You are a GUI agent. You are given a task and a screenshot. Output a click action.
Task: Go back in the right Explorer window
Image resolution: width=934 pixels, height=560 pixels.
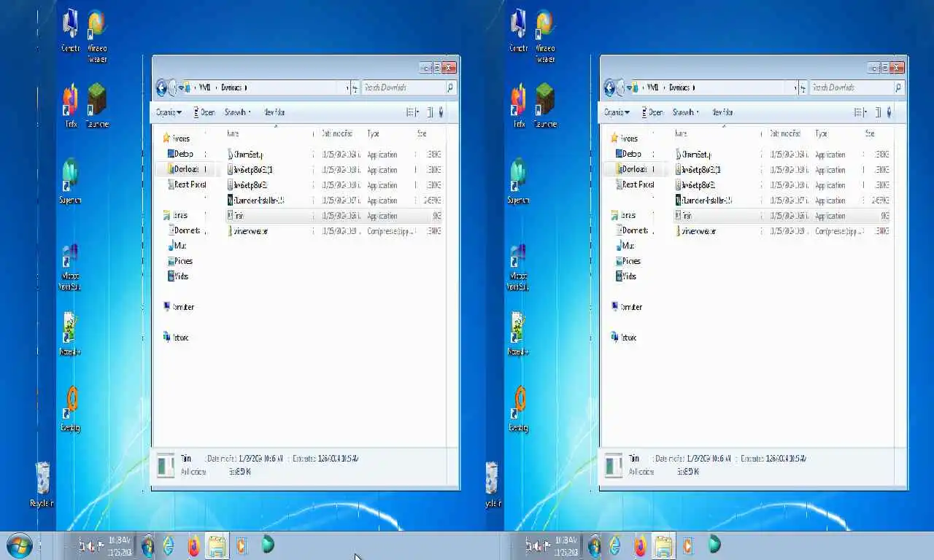click(609, 87)
